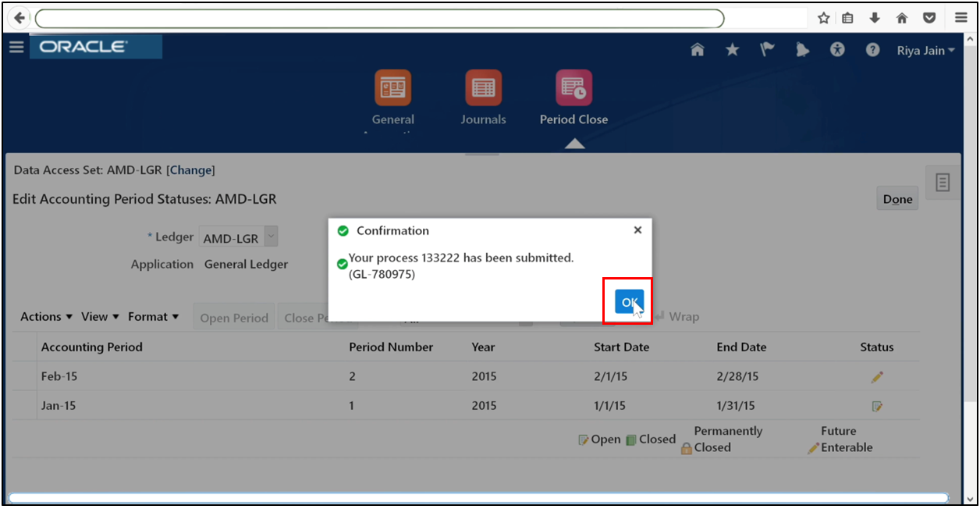Screen dimensions: 980x509
Task: Click the Help question mark icon
Action: pos(872,49)
